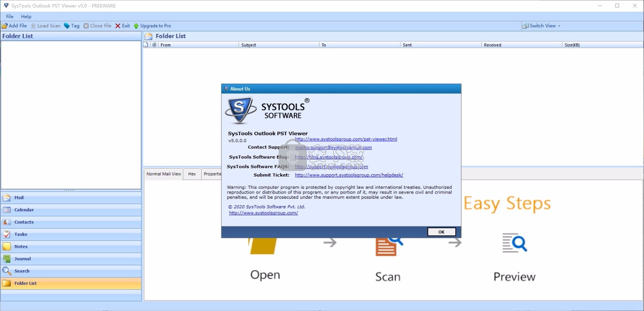Viewport: 644px width, 311px height.
Task: Select the Folder List navigation item
Action: [71, 283]
